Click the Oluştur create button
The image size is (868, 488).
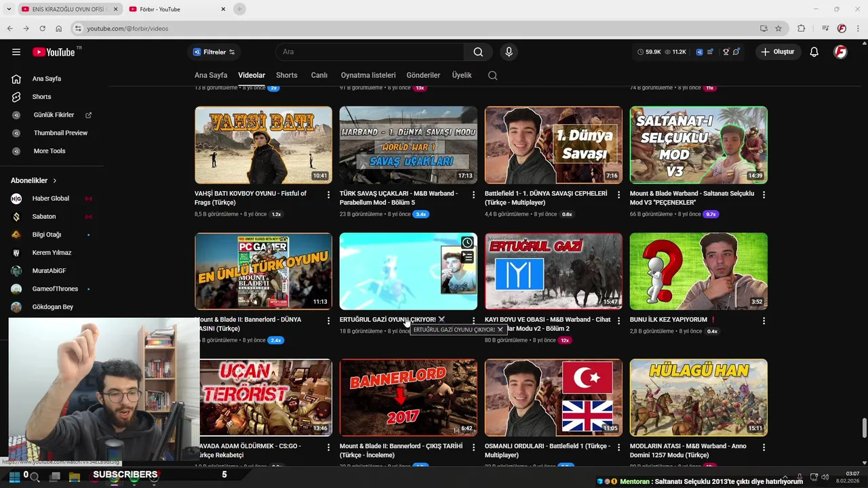click(778, 52)
